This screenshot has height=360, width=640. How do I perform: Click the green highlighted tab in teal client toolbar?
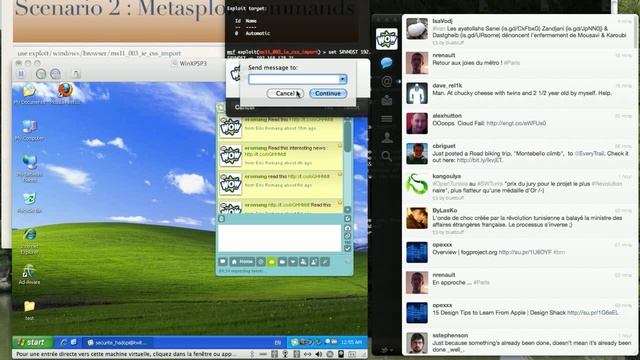pos(271,262)
